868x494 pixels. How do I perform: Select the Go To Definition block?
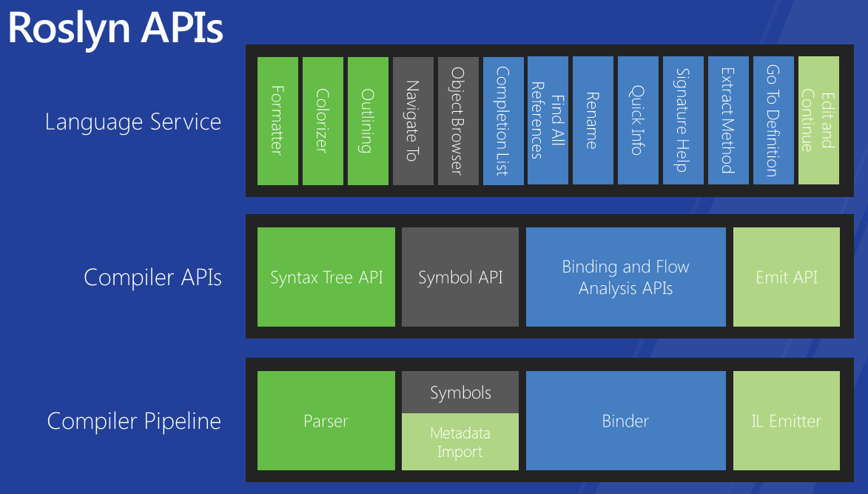click(x=773, y=121)
